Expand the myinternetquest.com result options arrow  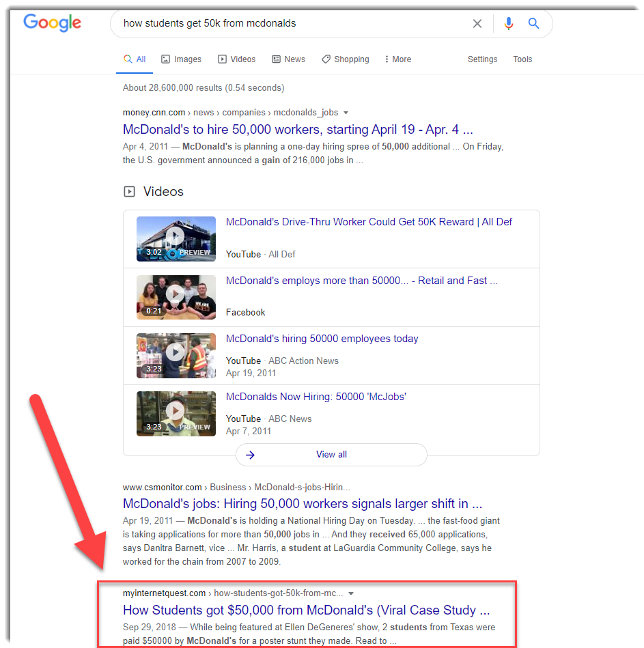click(351, 593)
